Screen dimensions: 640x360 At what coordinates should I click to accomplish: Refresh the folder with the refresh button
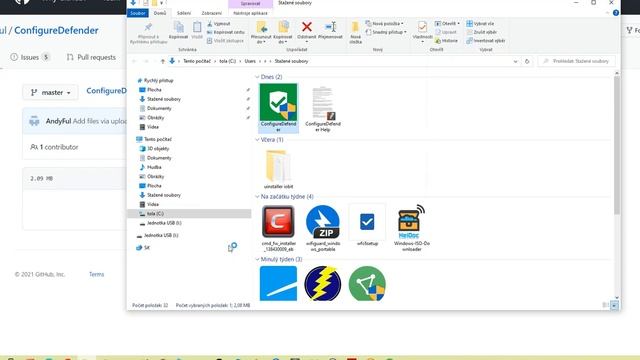pos(527,61)
